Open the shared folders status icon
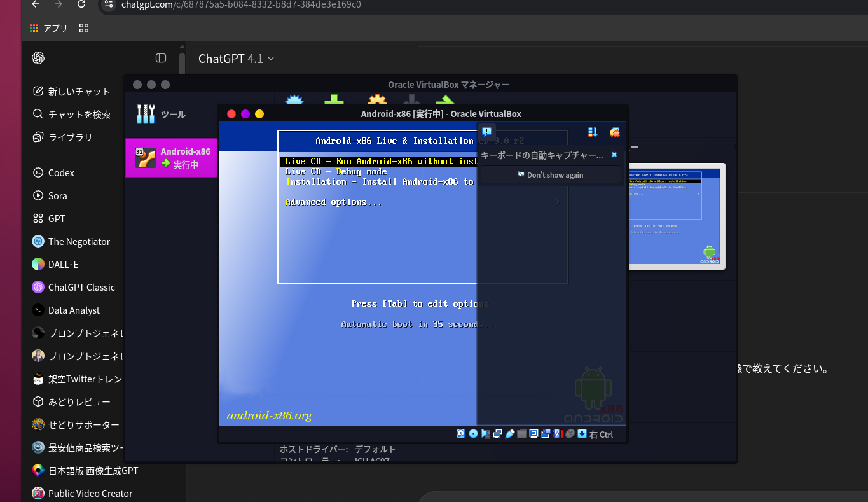Screen dimensions: 868x502 [522, 434]
